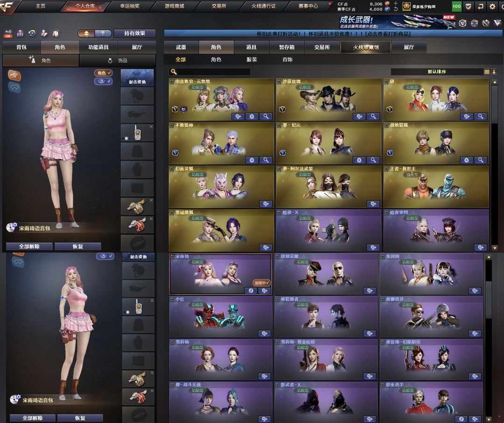Select the orange character mode toggle
The image size is (504, 423).
pyautogui.click(x=86, y=33)
